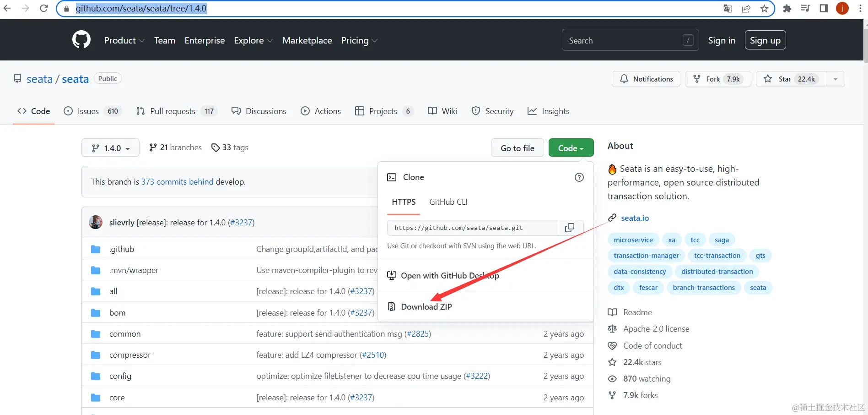Open the Wiki tab

[442, 111]
